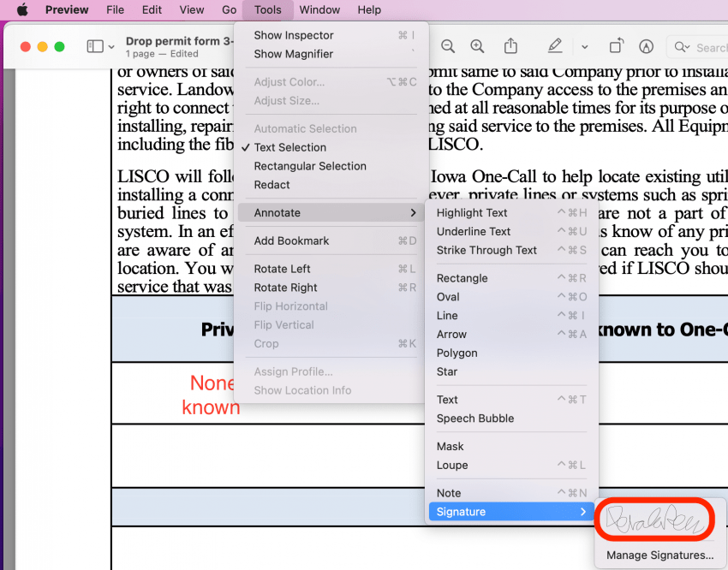Select Speech Bubble annotation

474,419
